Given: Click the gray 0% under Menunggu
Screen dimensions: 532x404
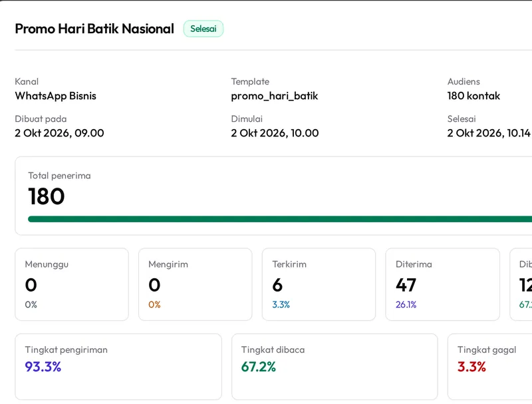Looking at the screenshot, I should tap(31, 305).
